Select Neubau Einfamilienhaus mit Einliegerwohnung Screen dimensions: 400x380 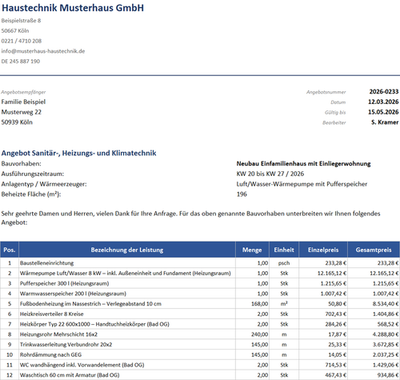(x=304, y=164)
